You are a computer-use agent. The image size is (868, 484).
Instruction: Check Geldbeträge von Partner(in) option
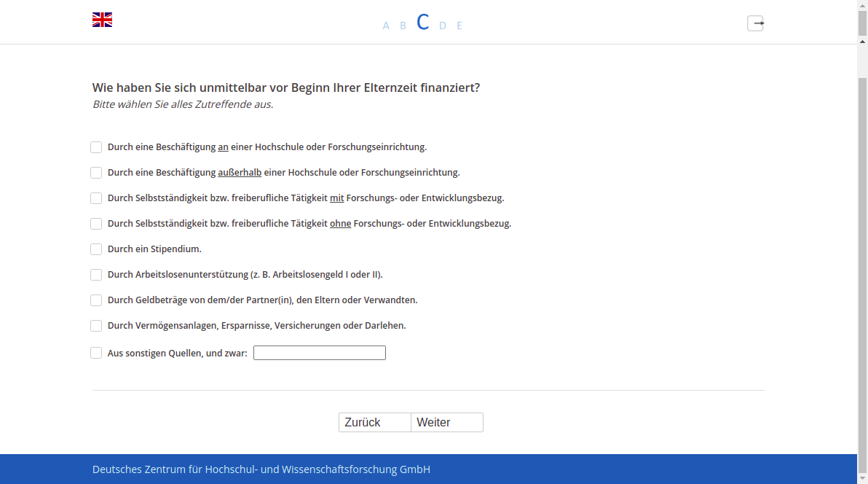tap(96, 300)
